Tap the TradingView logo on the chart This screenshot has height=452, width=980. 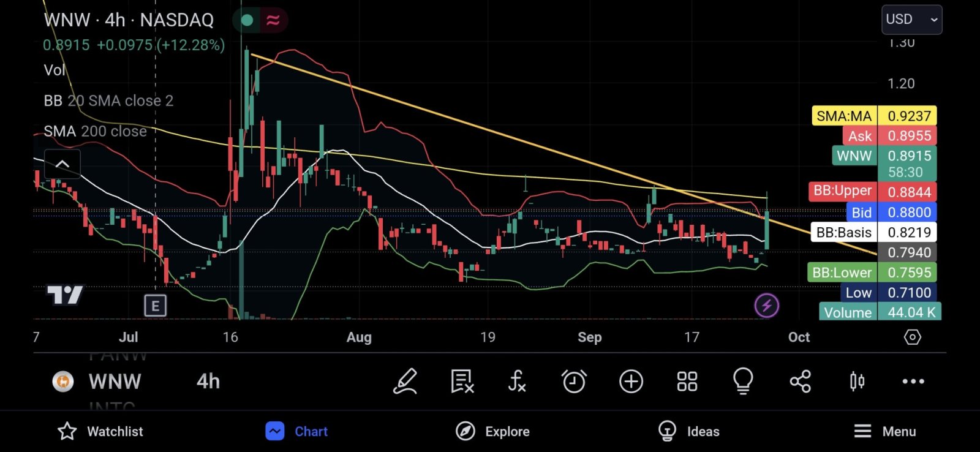(x=65, y=295)
